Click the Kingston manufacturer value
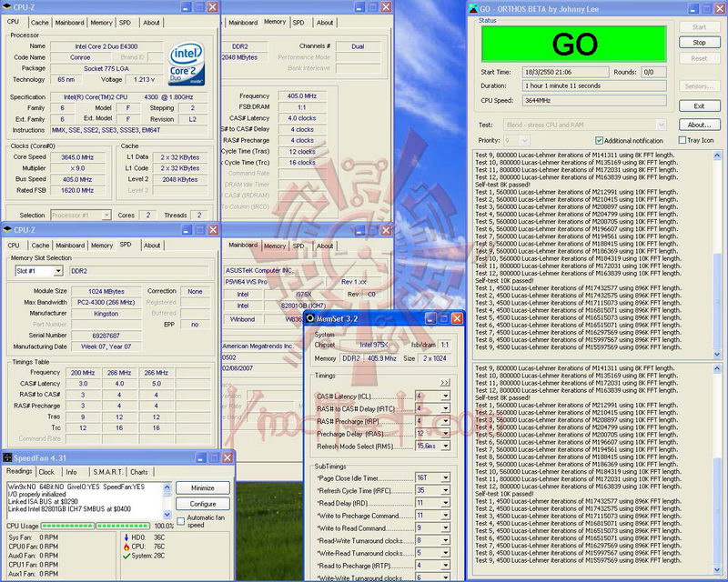Viewport: 728px width, 582px height. [x=106, y=313]
